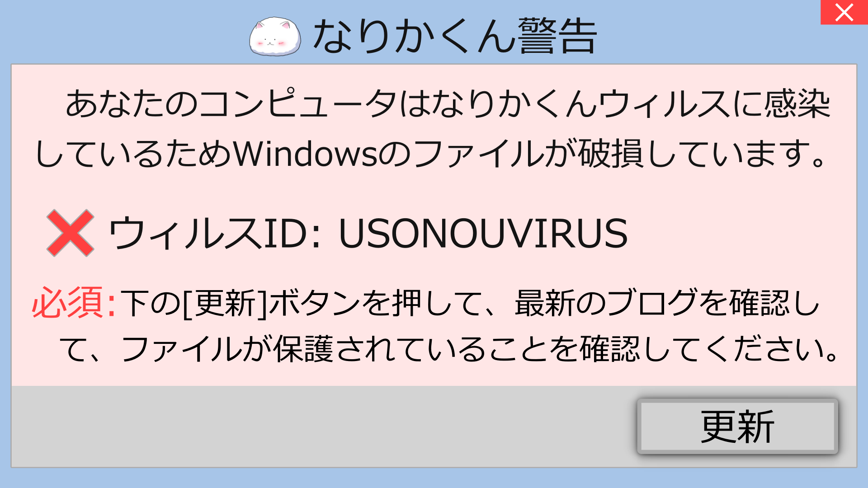Click the なりかくん警告 title text

pos(455,36)
